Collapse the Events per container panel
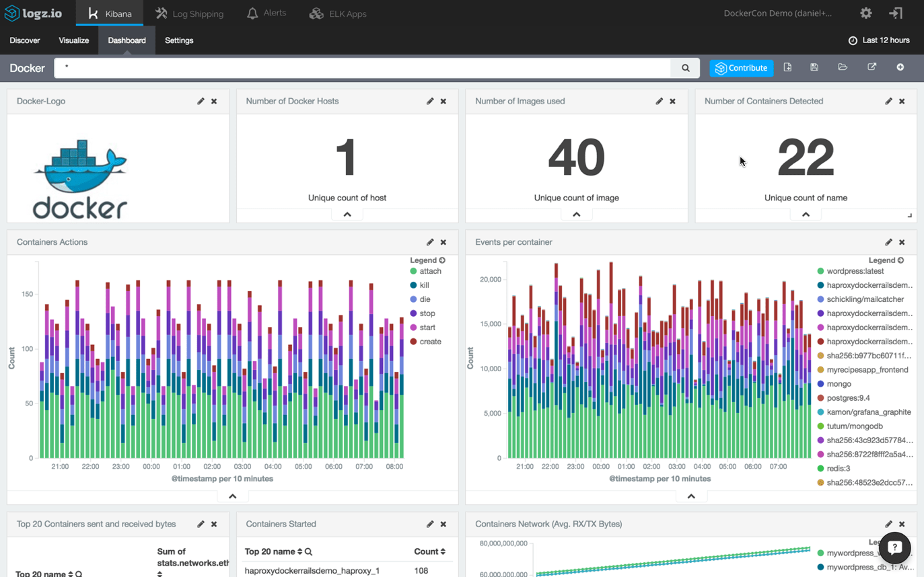Viewport: 924px width, 577px height. coord(692,496)
